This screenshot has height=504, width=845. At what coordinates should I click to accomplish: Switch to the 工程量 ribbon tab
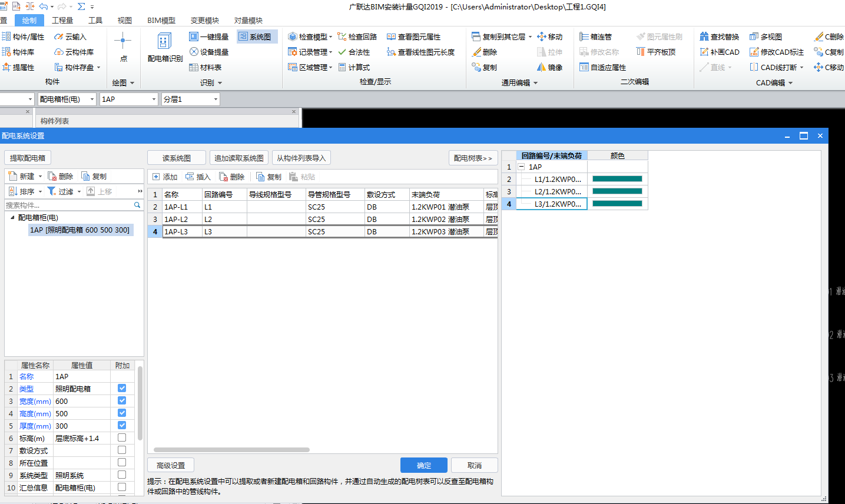[62, 20]
